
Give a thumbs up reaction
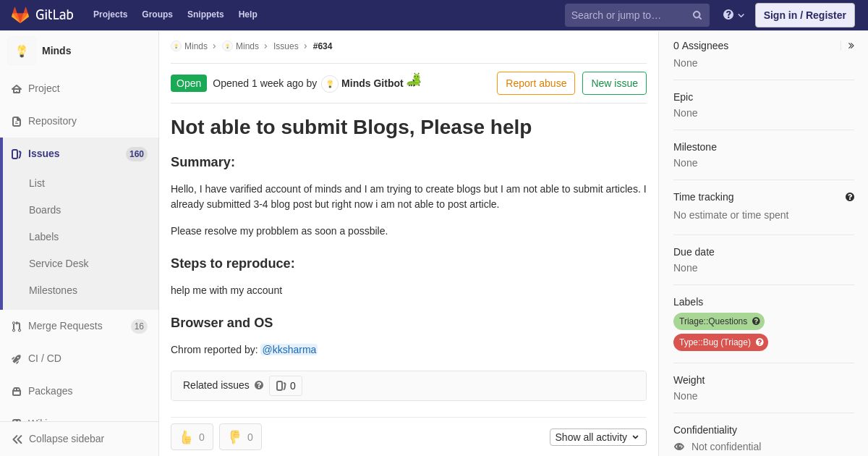point(192,437)
